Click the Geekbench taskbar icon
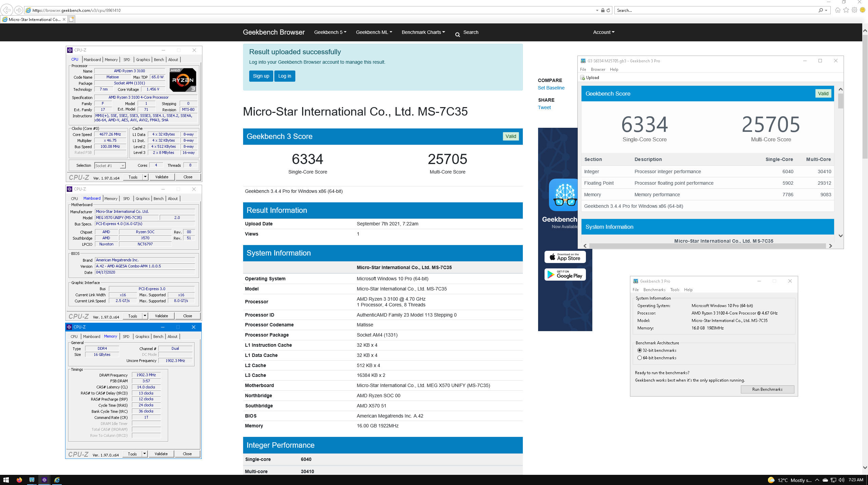868x485 pixels. [x=32, y=480]
